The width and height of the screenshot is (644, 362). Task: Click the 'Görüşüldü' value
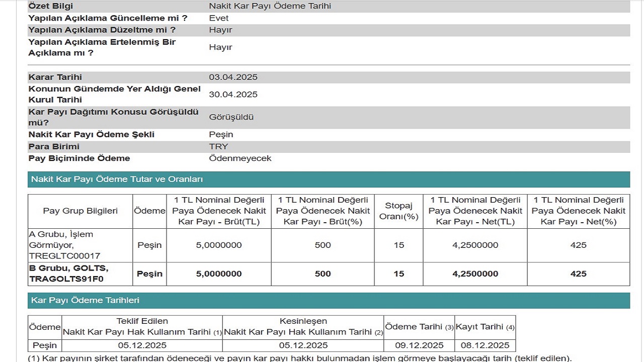pyautogui.click(x=231, y=117)
